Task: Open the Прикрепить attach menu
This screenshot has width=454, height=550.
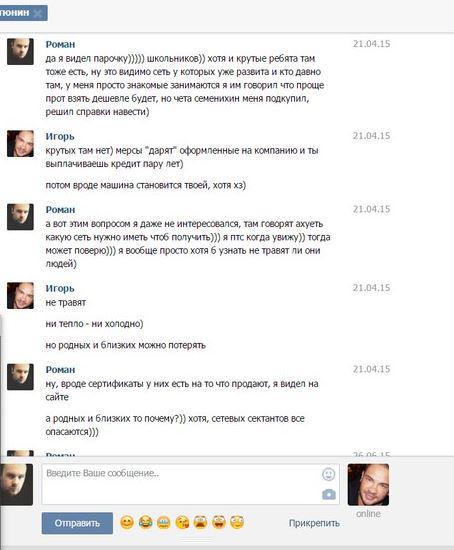Action: tap(314, 523)
